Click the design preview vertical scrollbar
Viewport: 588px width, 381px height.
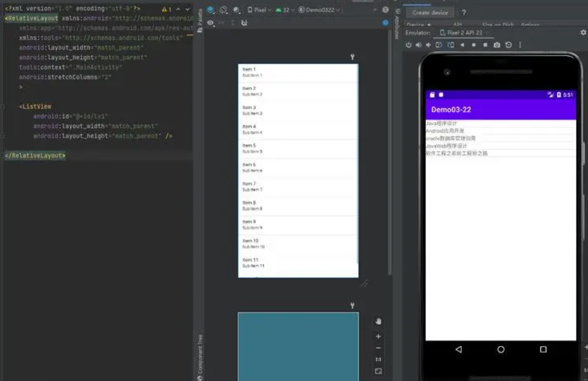(390, 152)
